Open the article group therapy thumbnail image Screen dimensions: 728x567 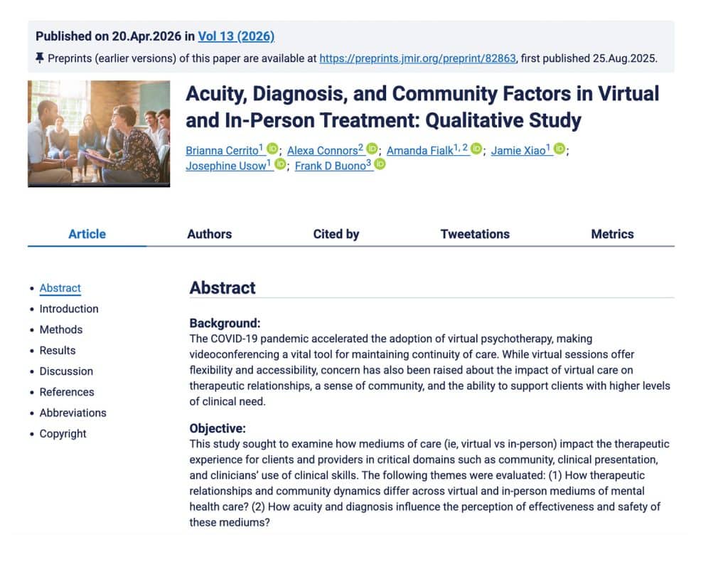pos(99,134)
